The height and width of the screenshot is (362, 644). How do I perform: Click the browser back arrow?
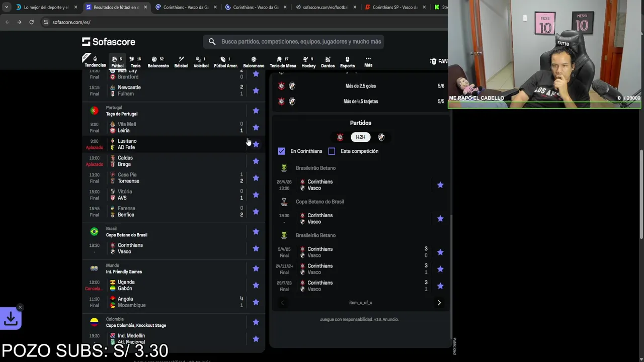pyautogui.click(x=7, y=22)
